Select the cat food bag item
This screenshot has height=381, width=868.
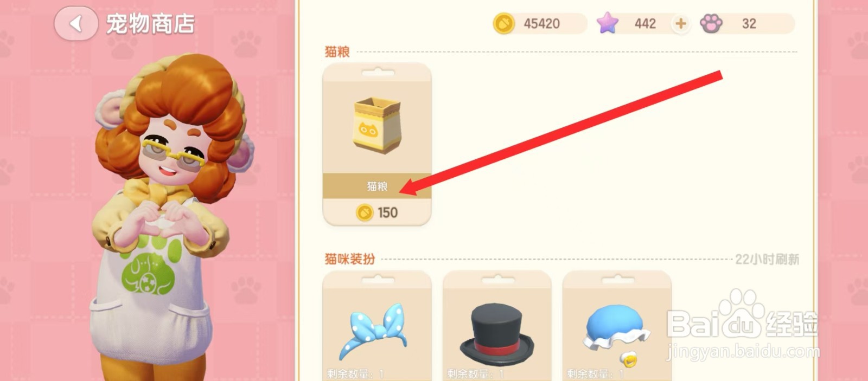click(x=377, y=126)
